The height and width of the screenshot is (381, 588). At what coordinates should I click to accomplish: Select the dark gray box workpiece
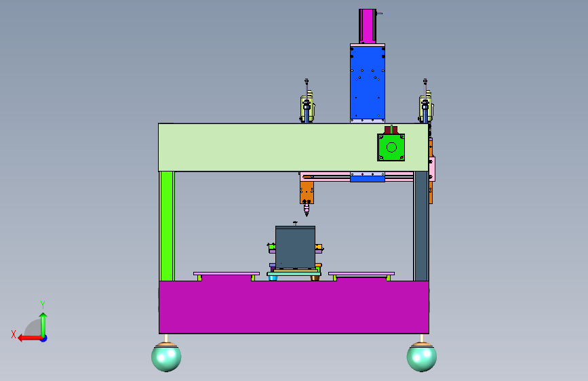[x=295, y=247]
